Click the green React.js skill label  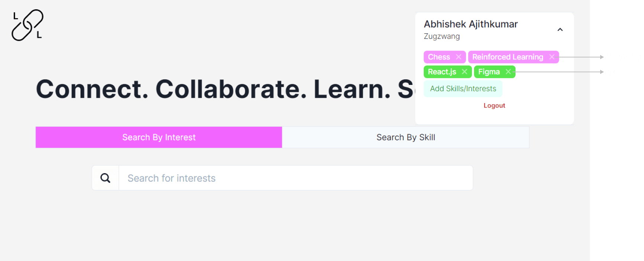click(x=442, y=72)
